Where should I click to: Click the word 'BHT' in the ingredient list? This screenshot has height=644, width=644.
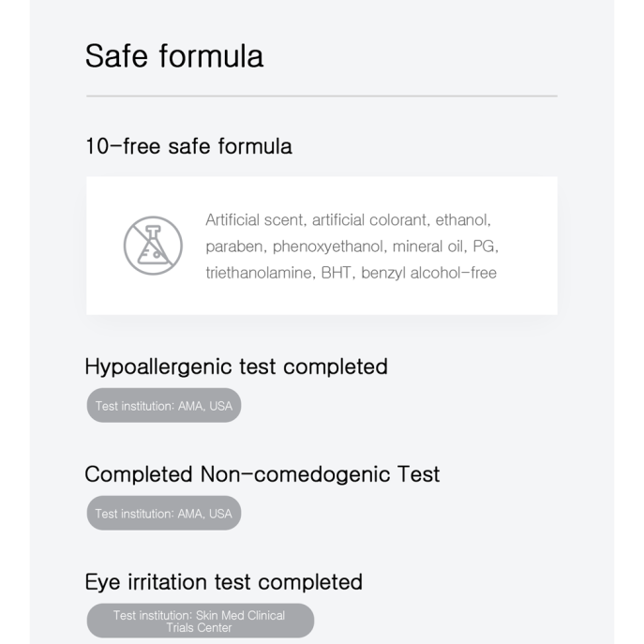(x=336, y=273)
